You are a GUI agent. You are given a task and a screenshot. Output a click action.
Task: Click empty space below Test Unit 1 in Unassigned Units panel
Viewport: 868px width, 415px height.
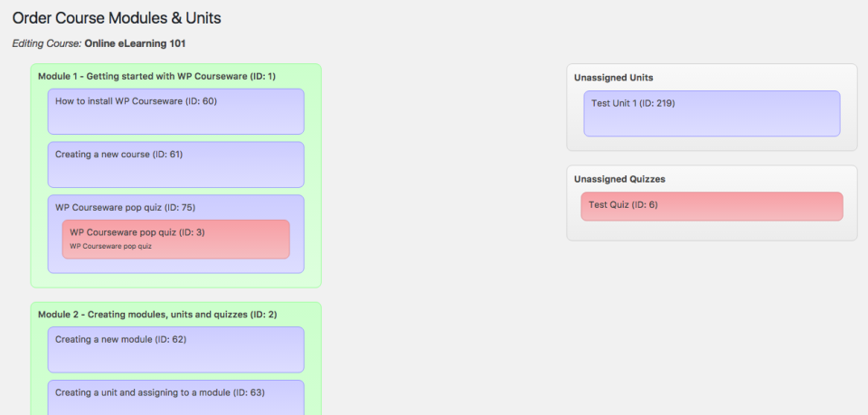pyautogui.click(x=712, y=143)
